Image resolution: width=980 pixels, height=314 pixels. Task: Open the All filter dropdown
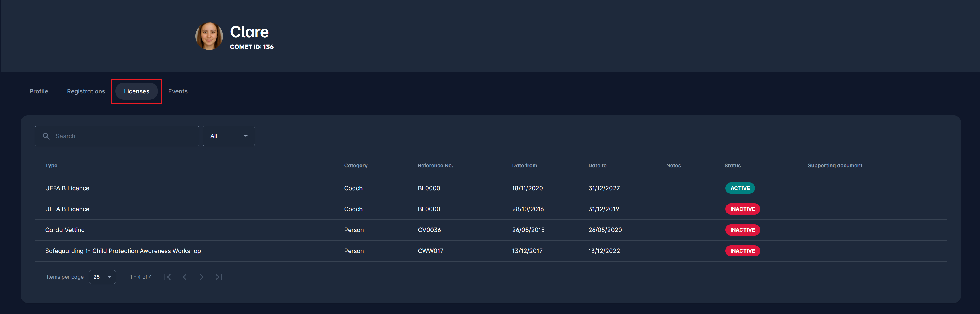point(229,136)
